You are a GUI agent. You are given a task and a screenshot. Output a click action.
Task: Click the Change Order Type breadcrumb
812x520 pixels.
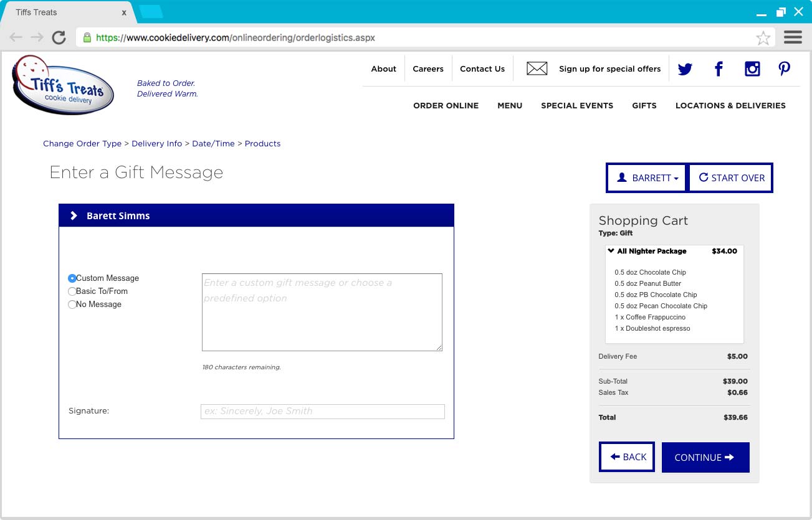(x=82, y=144)
